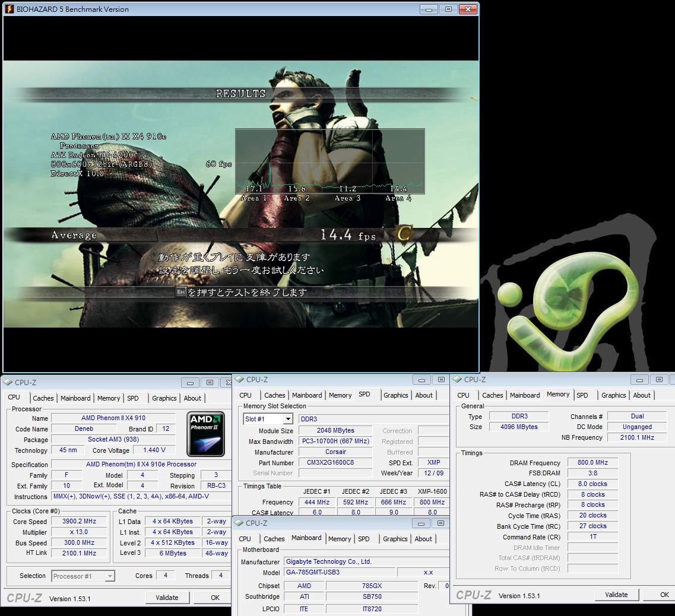Click the CPU-Z icon in the processor window title bar

coord(8,382)
